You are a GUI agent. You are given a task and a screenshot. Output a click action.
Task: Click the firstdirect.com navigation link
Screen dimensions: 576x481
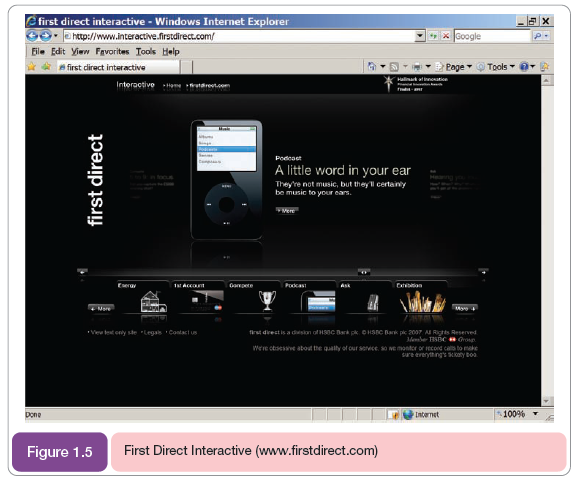tap(208, 86)
